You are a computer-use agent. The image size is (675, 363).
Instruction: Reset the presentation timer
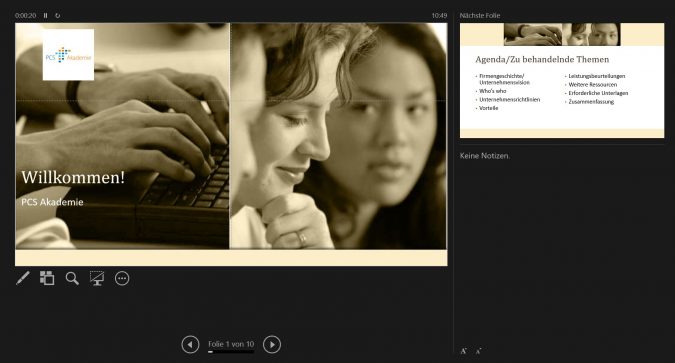58,16
